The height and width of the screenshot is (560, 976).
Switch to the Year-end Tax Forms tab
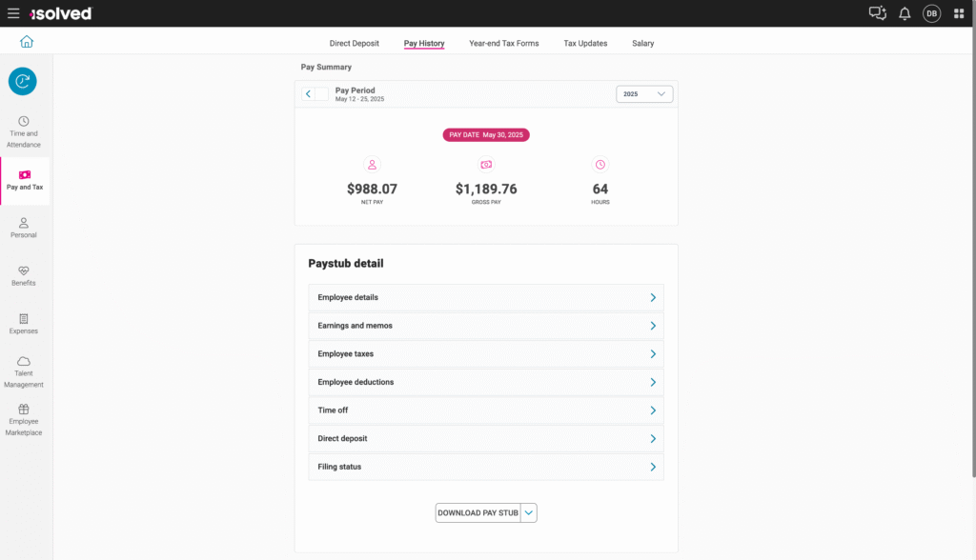tap(503, 43)
